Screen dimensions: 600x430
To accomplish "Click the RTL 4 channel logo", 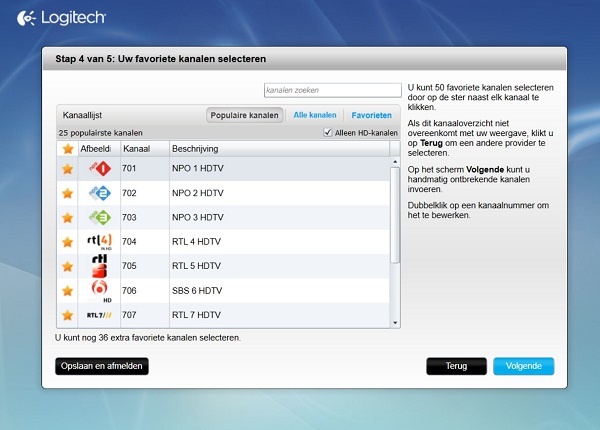I will point(99,242).
